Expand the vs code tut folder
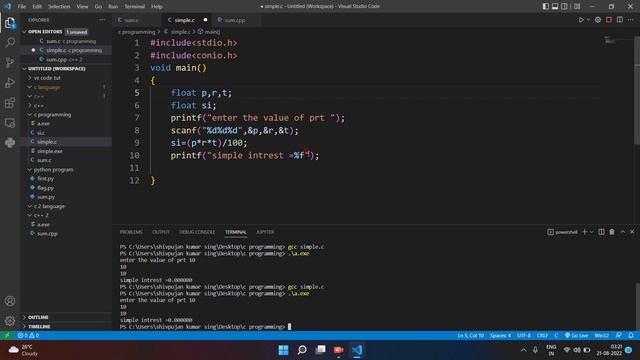Screen dimensions: 640x360 [47, 78]
